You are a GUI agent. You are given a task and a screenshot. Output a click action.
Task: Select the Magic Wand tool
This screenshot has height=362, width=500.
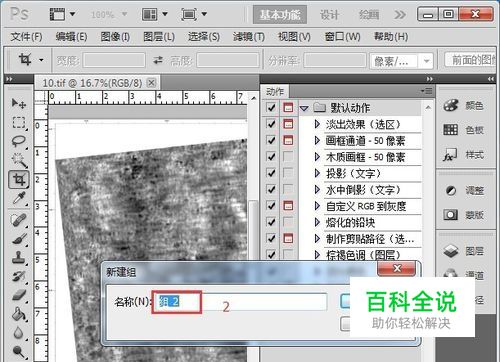(x=18, y=160)
